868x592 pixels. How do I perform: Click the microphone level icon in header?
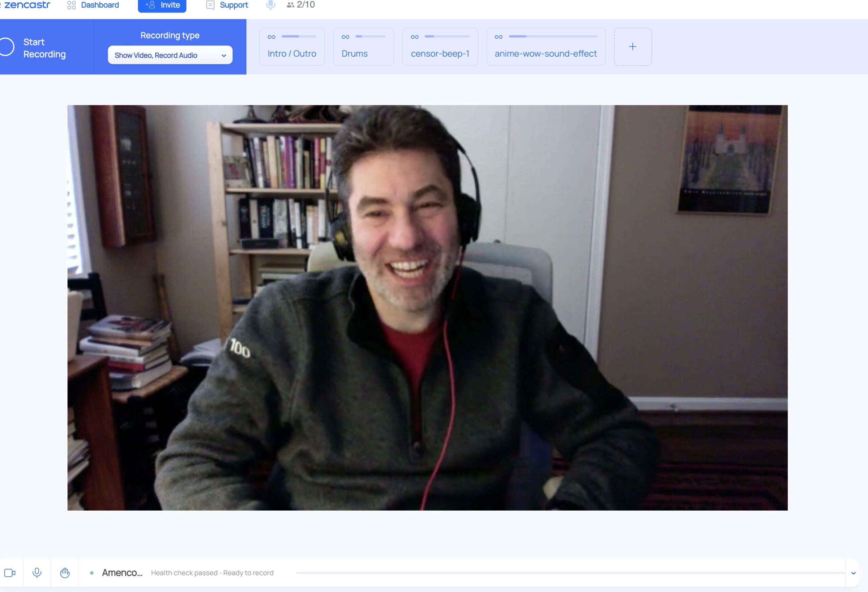pyautogui.click(x=271, y=5)
